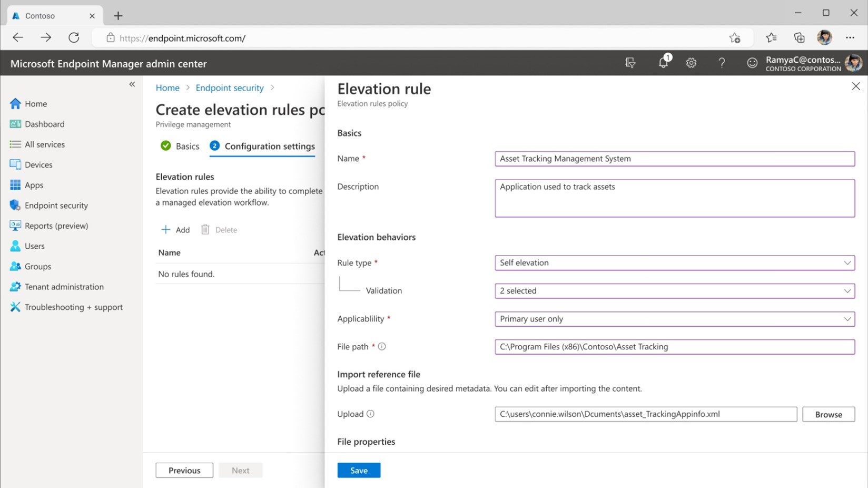Open Endpoint security in the sidebar
This screenshot has width=868, height=488.
click(56, 205)
